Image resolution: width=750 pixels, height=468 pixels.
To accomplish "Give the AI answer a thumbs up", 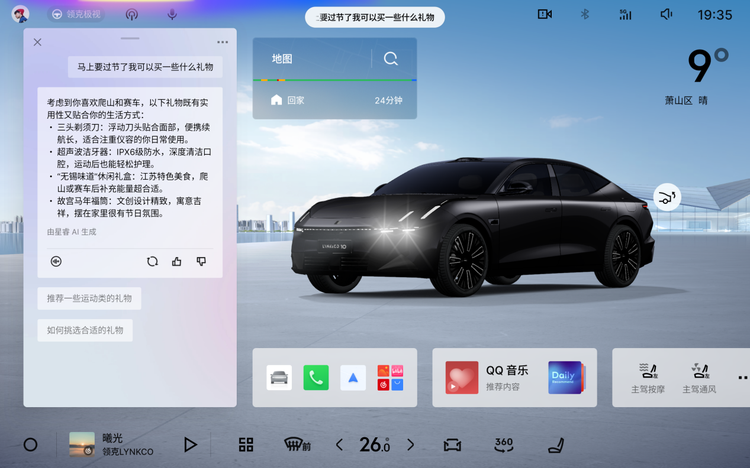I will pyautogui.click(x=177, y=261).
